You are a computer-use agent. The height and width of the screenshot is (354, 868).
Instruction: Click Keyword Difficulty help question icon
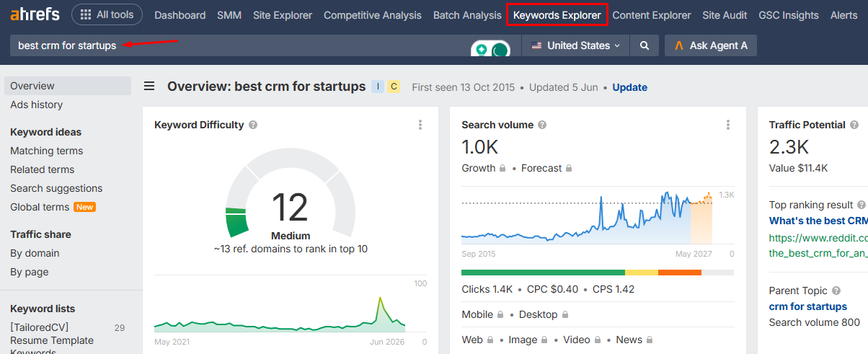coord(253,125)
